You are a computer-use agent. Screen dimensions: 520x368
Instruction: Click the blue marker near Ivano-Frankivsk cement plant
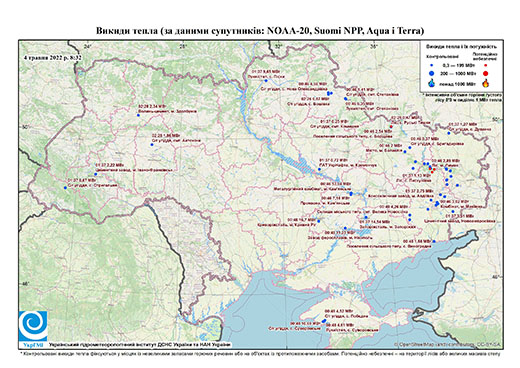point(96,174)
